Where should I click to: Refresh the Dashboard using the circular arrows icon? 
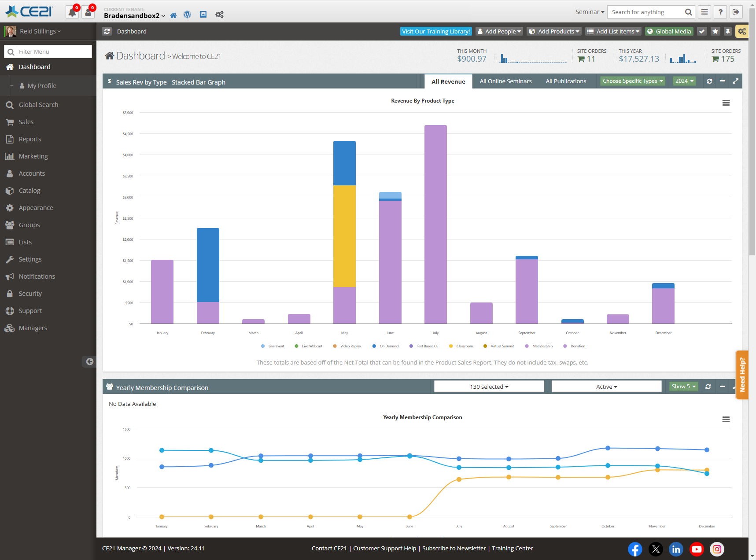(107, 31)
